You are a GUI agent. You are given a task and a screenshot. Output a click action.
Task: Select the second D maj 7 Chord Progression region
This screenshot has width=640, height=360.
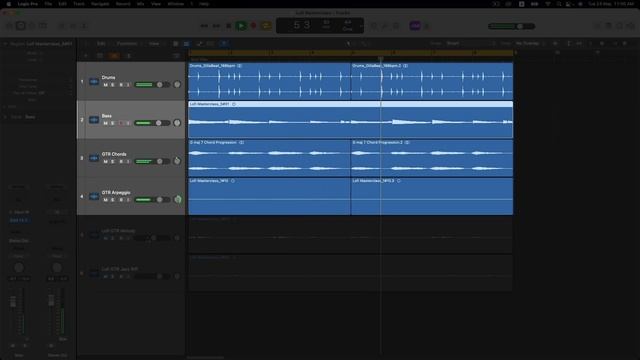[432, 158]
